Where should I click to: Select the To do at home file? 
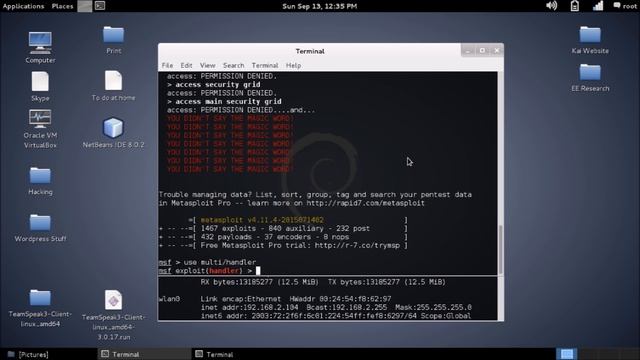(x=113, y=80)
